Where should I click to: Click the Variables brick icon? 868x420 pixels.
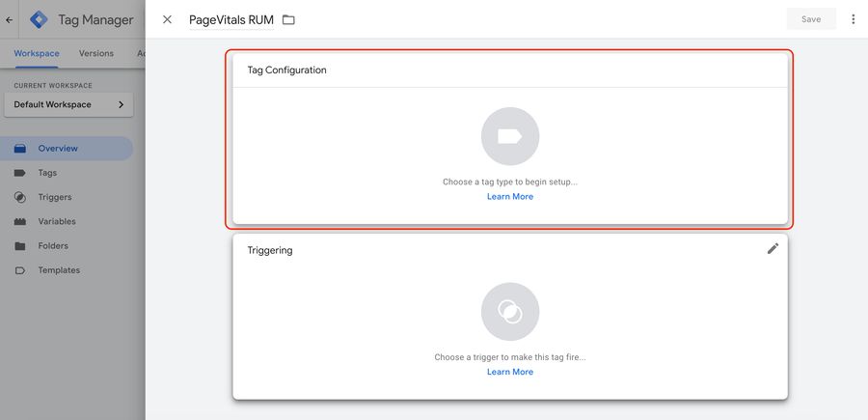[x=20, y=222]
